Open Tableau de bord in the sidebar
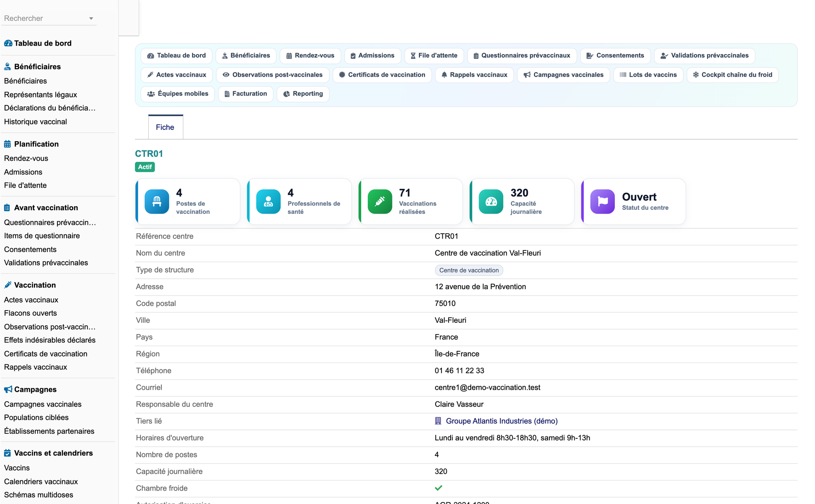The image size is (815, 504). 43,43
